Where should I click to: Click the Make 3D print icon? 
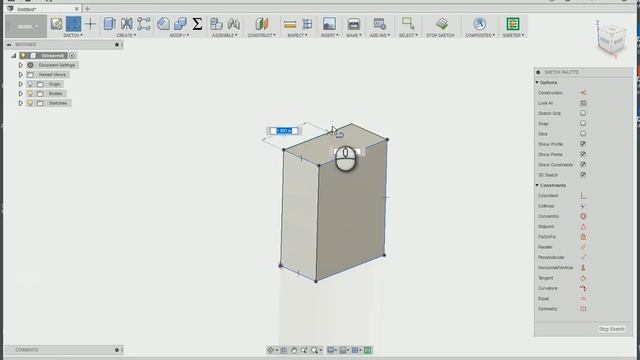click(353, 24)
